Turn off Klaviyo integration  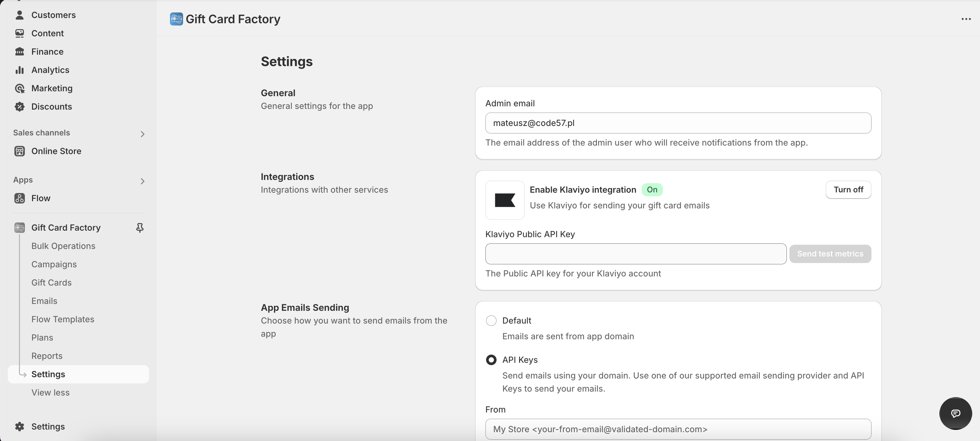tap(848, 190)
